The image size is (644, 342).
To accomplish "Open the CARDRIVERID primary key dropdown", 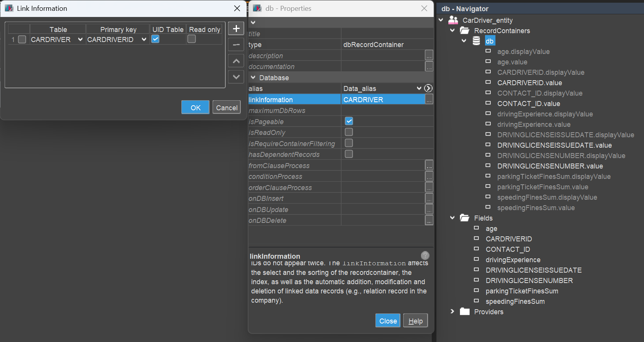I will 144,39.
